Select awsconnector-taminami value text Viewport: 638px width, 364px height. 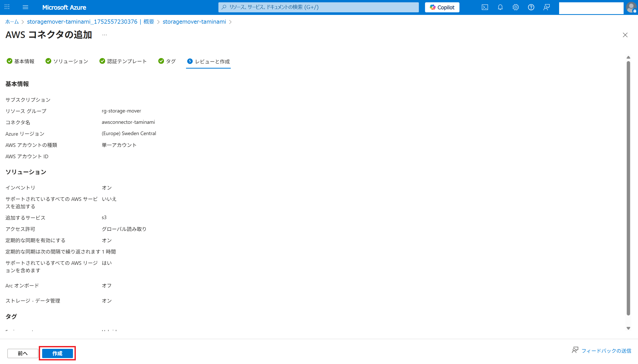(128, 122)
